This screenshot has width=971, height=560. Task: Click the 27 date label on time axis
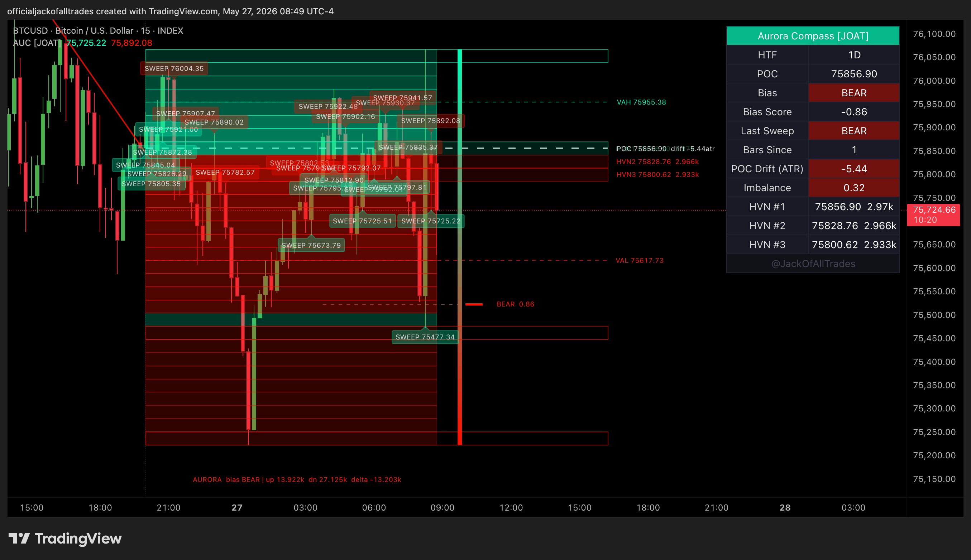point(237,508)
